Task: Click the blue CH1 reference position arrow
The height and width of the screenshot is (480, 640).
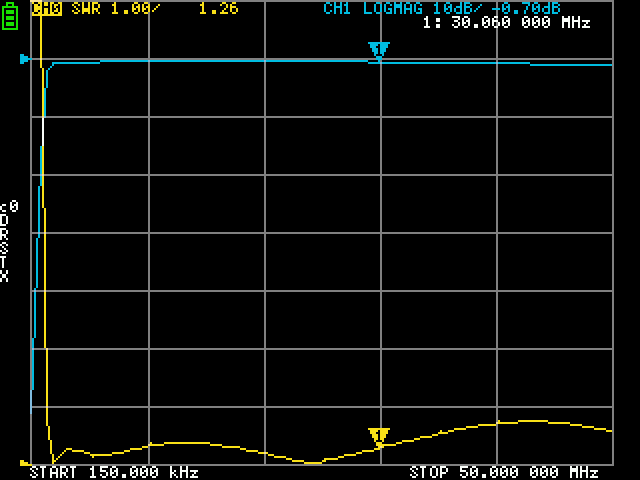Action: click(x=25, y=59)
